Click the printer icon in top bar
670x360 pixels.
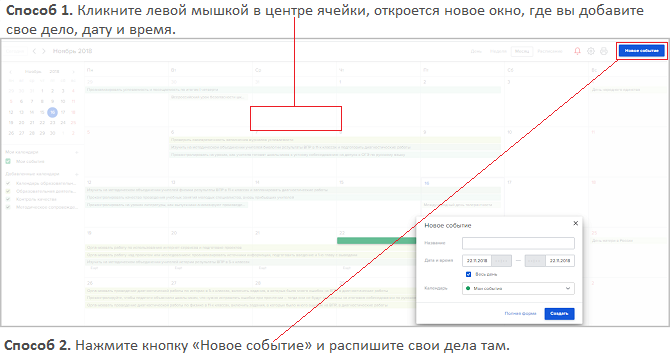click(x=604, y=51)
